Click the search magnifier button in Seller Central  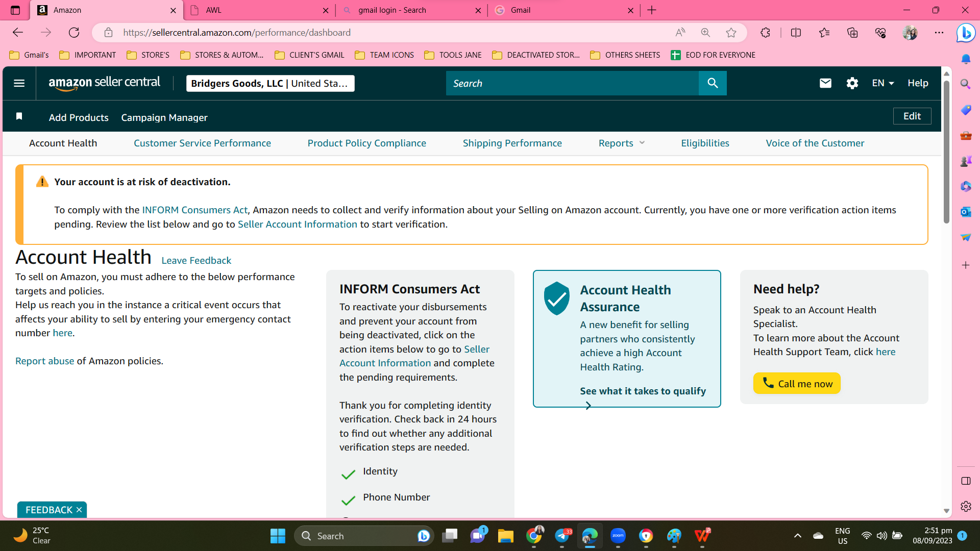[713, 83]
